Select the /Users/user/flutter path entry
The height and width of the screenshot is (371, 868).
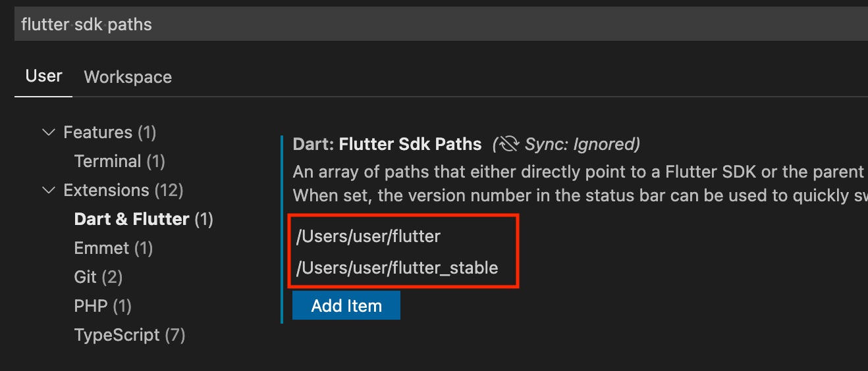tap(368, 236)
